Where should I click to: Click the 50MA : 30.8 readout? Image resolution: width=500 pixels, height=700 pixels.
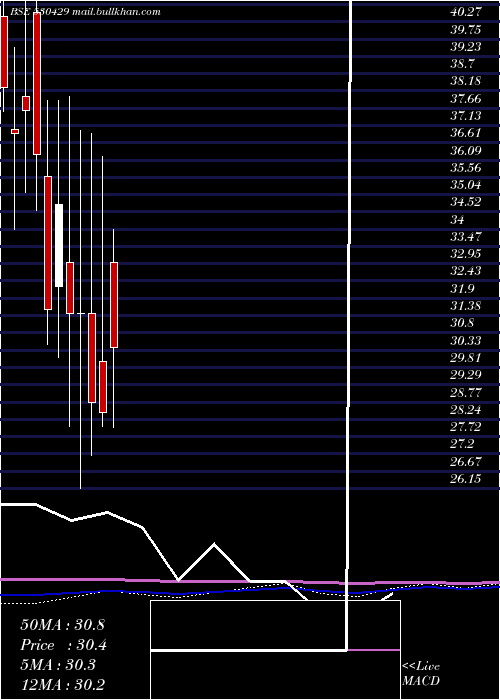click(x=62, y=625)
